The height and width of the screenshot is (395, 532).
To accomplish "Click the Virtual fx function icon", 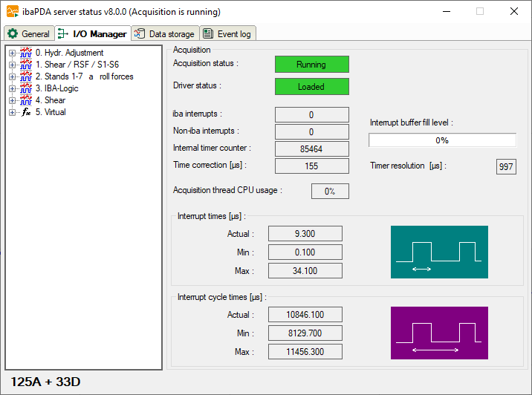I will point(26,112).
